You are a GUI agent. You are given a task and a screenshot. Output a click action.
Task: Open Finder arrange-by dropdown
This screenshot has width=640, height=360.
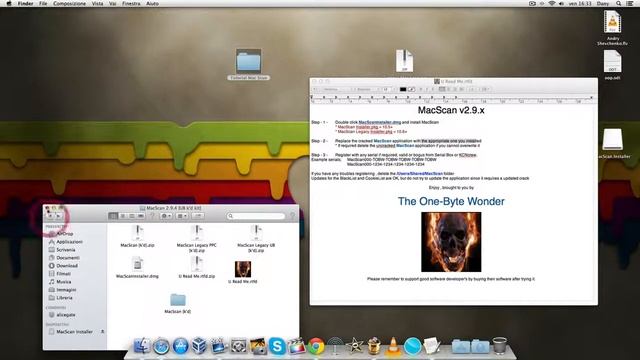tap(182, 216)
